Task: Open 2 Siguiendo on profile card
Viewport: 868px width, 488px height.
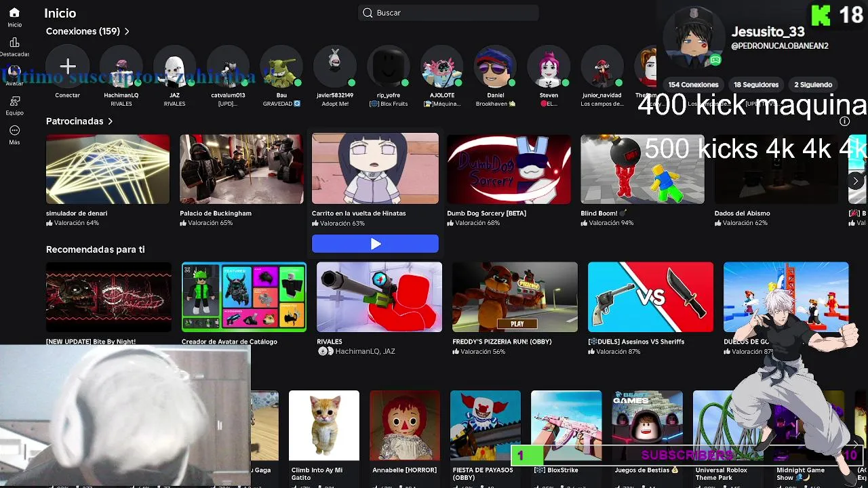Action: coord(813,85)
